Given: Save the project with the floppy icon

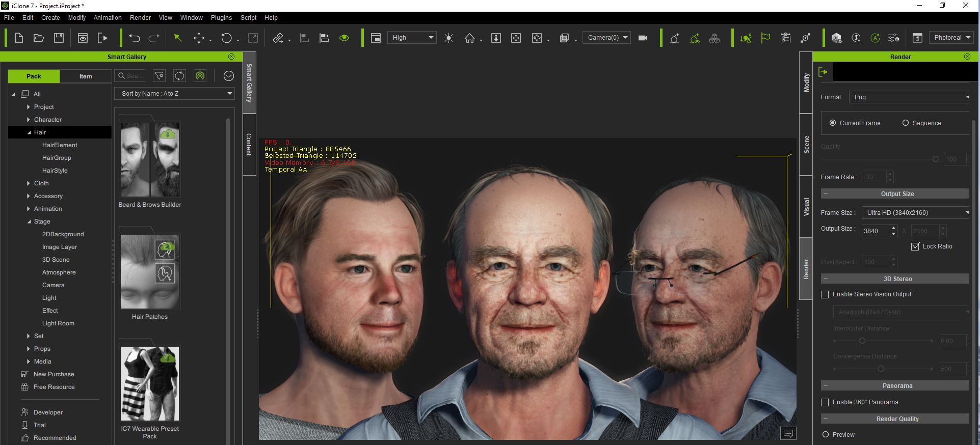Looking at the screenshot, I should [59, 38].
